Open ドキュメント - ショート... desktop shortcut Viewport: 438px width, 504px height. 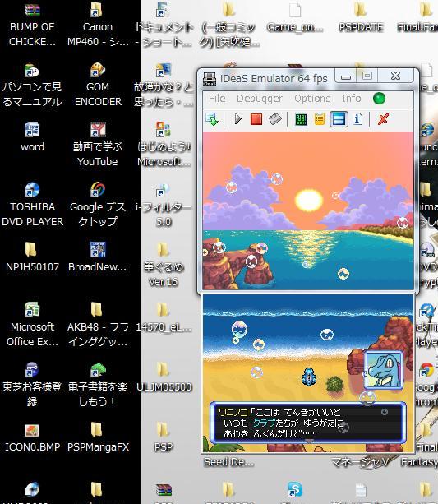[164, 25]
